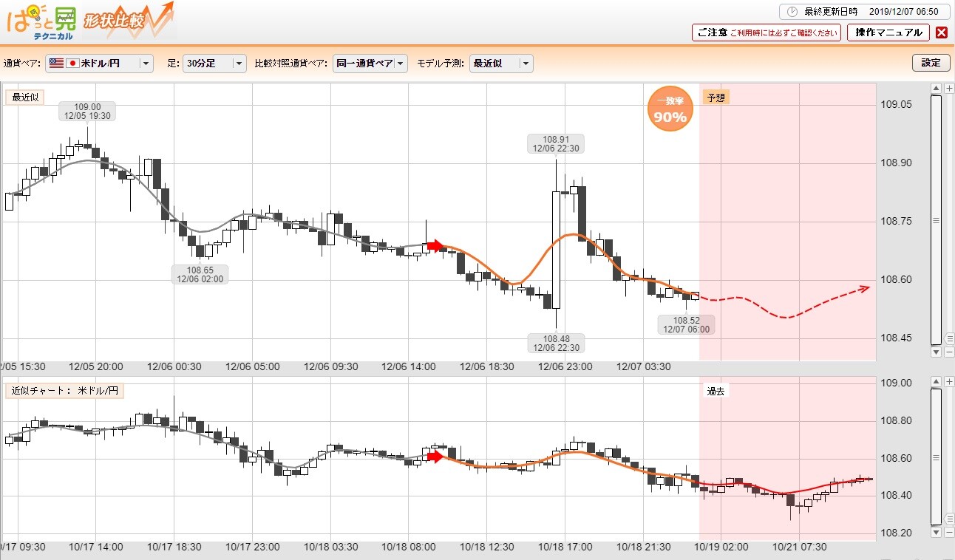The width and height of the screenshot is (955, 560).
Task: Open the 同一通貨ペア comparison dropdown
Action: click(x=370, y=64)
